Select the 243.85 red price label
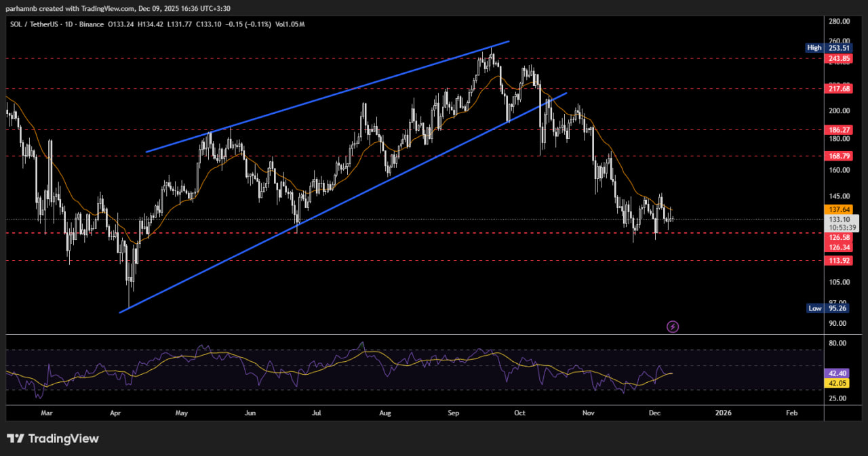868x456 pixels. pyautogui.click(x=839, y=59)
